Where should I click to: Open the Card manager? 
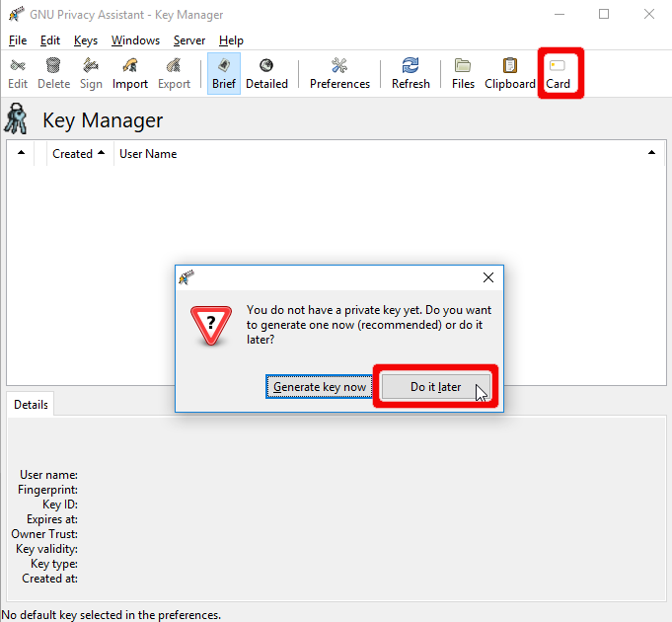559,73
